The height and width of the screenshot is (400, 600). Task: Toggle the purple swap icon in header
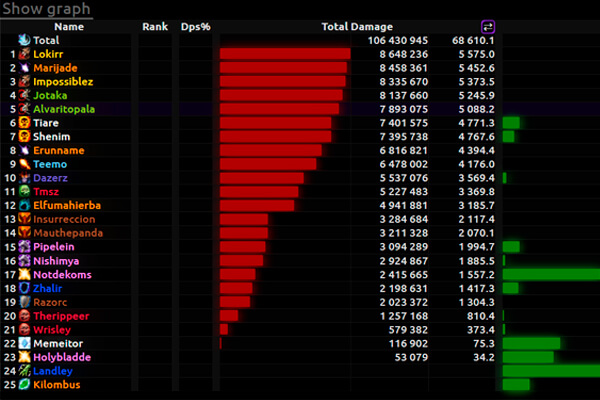pos(488,27)
